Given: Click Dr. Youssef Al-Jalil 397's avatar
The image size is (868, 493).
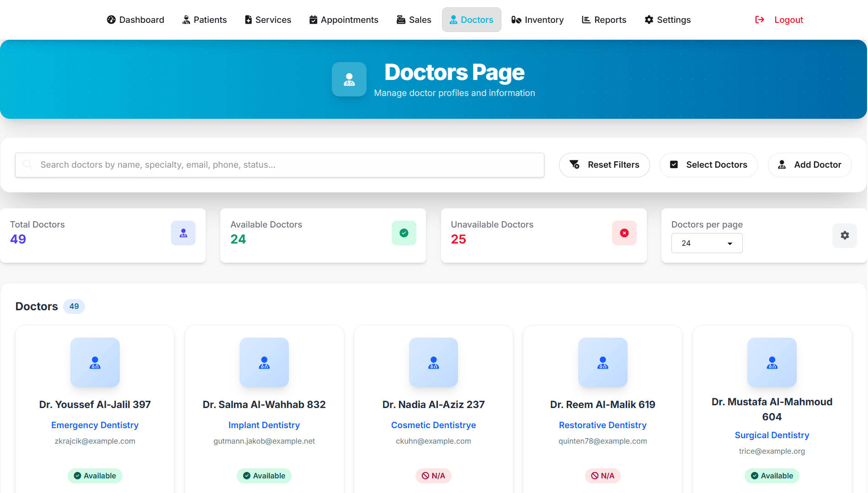Looking at the screenshot, I should pyautogui.click(x=95, y=362).
